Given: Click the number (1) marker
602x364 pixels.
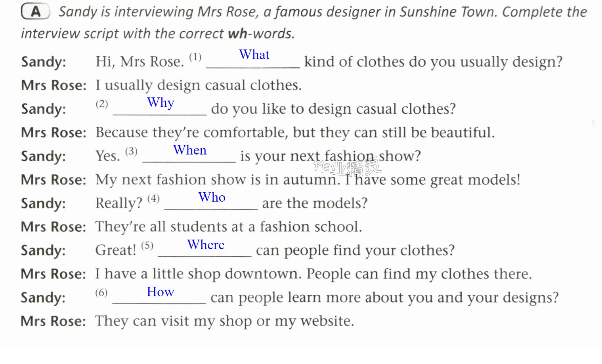Looking at the screenshot, I should click(195, 57).
